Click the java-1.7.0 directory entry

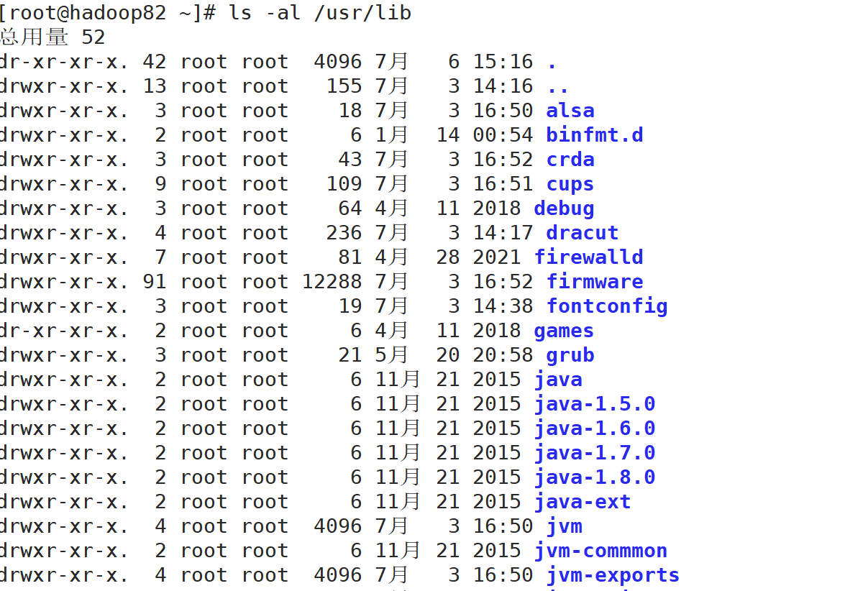(x=594, y=453)
